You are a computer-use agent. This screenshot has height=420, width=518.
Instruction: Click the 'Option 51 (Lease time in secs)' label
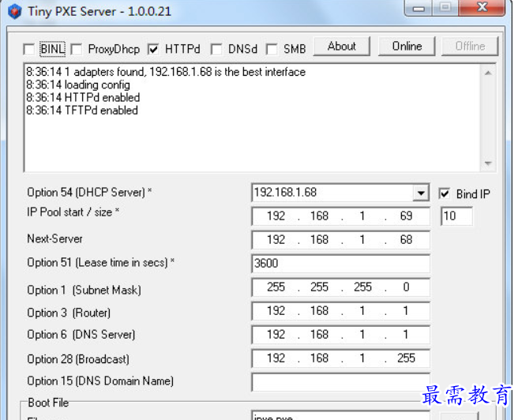[x=101, y=263]
